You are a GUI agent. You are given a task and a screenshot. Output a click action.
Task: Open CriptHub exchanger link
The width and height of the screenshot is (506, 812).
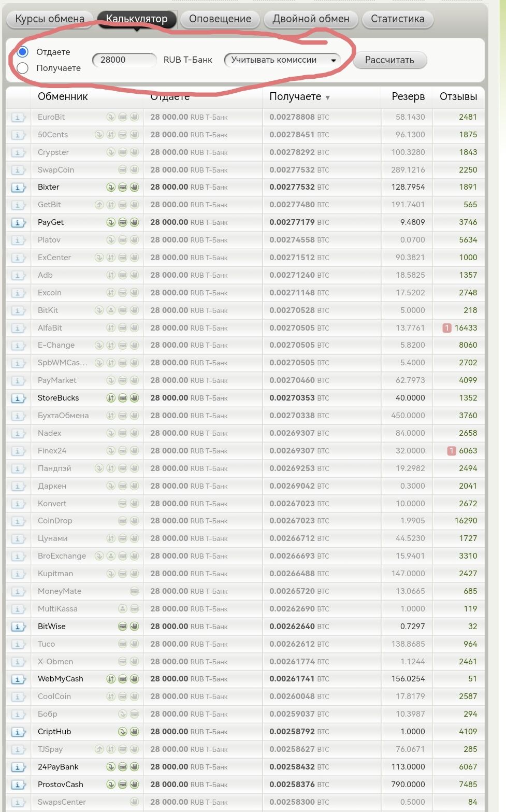click(x=54, y=732)
